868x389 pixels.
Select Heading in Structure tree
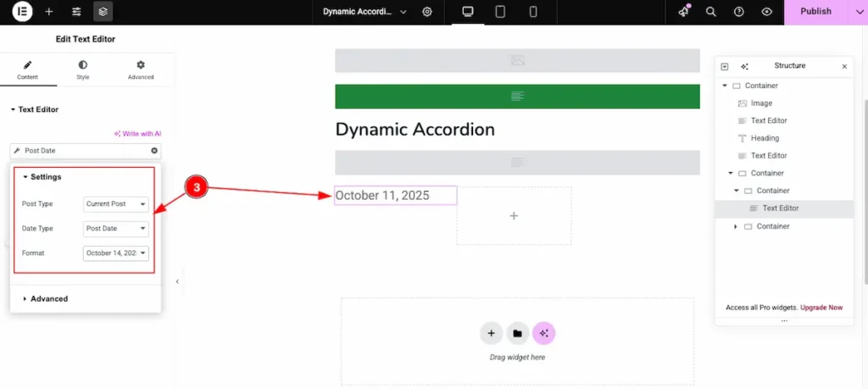coord(765,138)
